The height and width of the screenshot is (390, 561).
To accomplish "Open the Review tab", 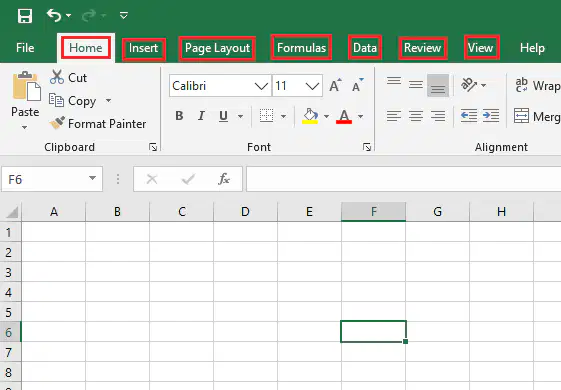I will [423, 48].
